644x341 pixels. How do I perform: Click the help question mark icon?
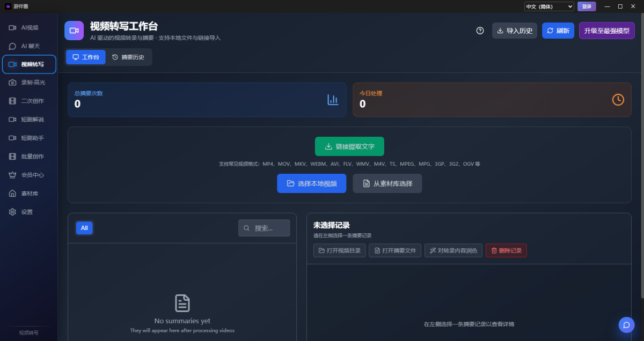click(480, 31)
